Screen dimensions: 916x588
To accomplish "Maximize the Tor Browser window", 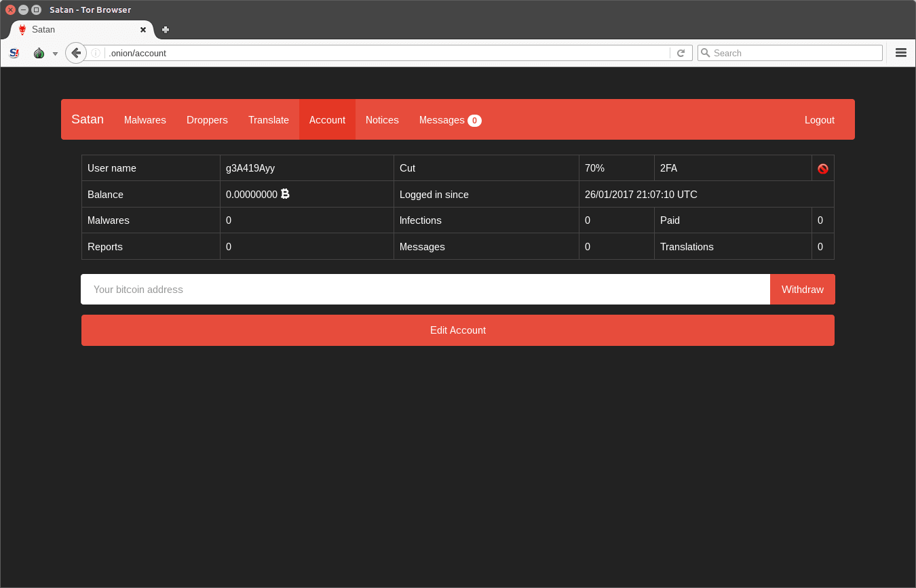I will 36,10.
